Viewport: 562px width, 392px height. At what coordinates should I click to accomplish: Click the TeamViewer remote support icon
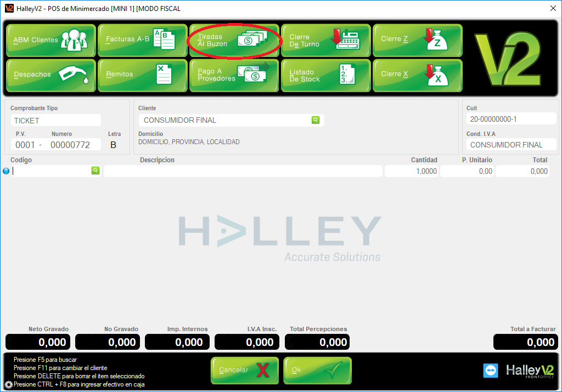click(490, 370)
